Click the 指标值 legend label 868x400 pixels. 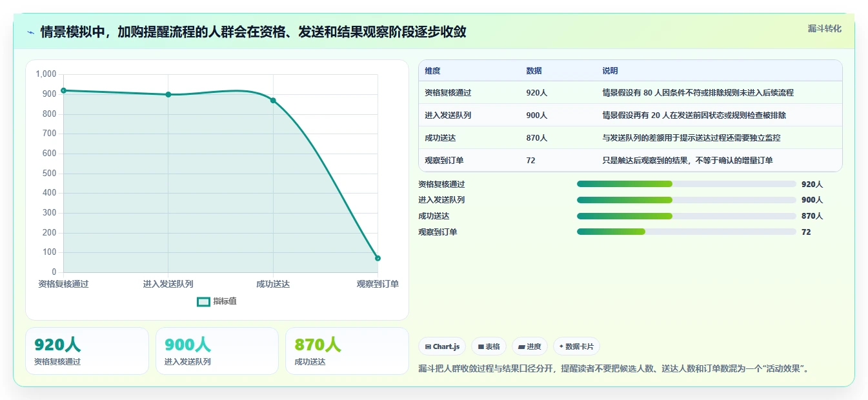pos(225,301)
